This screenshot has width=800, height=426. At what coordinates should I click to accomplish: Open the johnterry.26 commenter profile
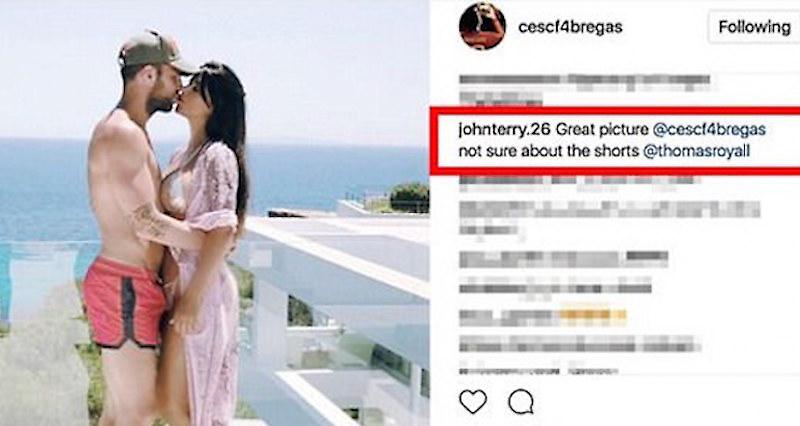point(504,130)
